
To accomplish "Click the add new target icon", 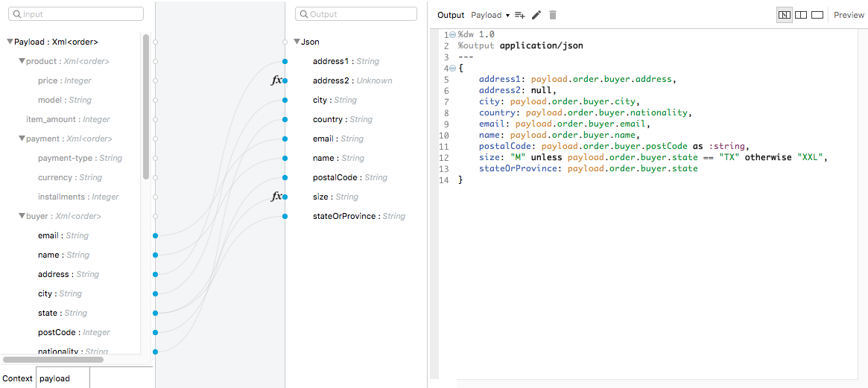I will coord(520,15).
